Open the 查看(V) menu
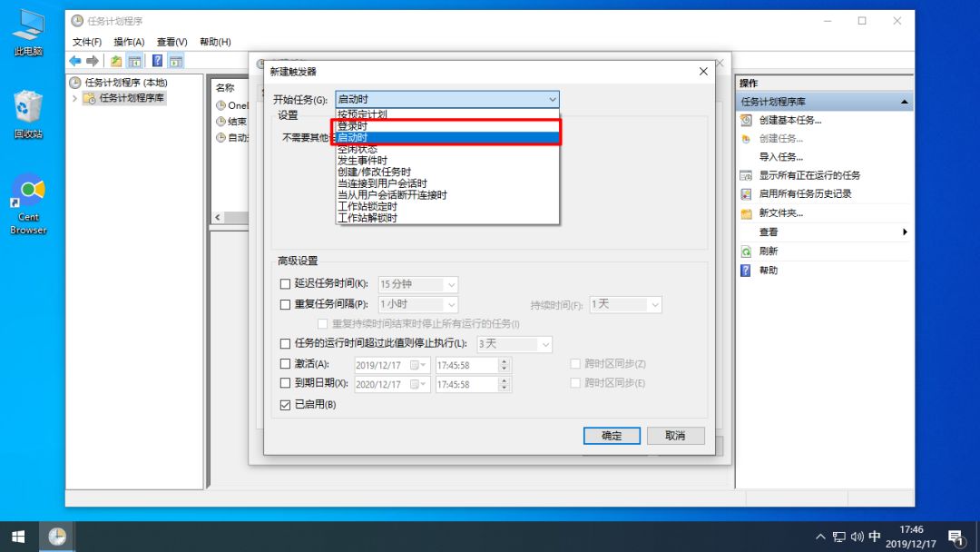980x552 pixels. 171,41
